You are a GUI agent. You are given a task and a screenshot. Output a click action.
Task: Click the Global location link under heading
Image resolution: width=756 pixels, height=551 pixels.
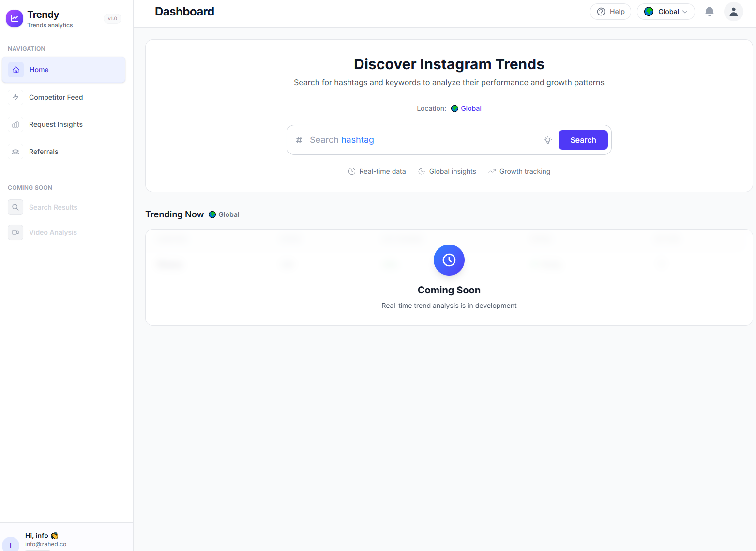tap(470, 108)
